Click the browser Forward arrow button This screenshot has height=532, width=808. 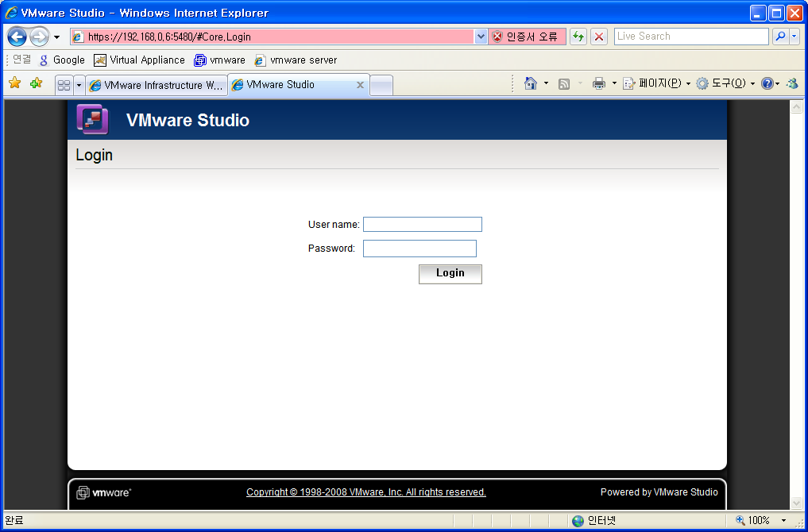coord(39,37)
